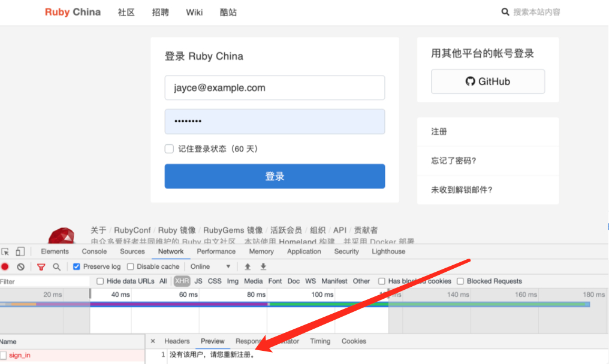Open the request Timing tab
Image resolution: width=609 pixels, height=364 pixels.
(320, 341)
